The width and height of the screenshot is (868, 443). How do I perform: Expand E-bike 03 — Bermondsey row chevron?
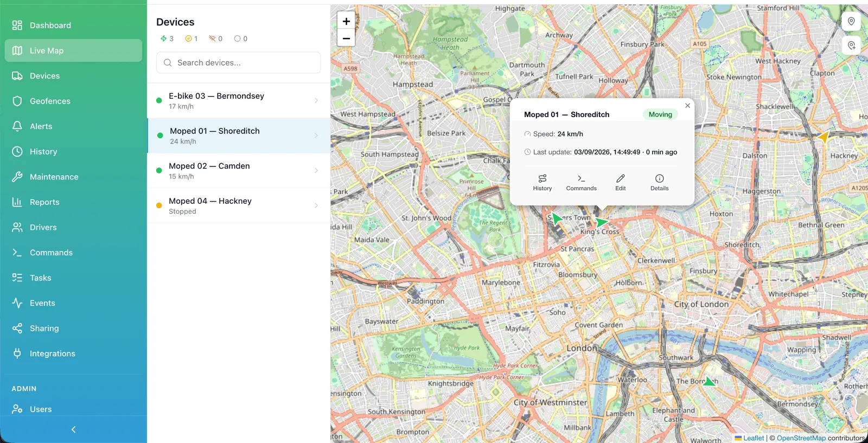click(x=316, y=100)
